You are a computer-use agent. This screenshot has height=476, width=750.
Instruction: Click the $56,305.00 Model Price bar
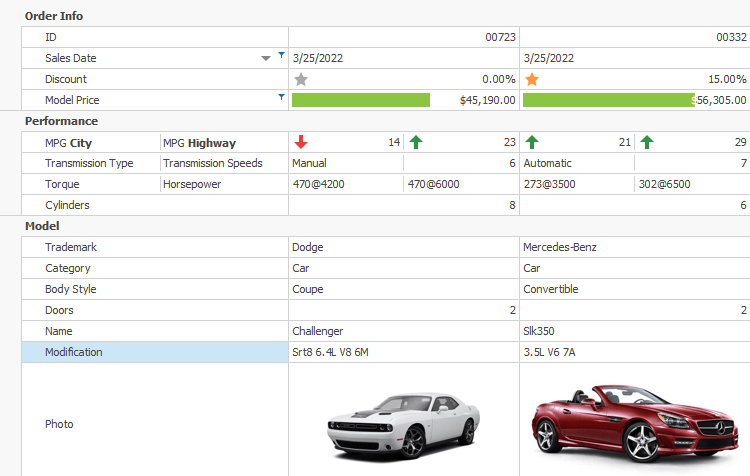pyautogui.click(x=608, y=100)
